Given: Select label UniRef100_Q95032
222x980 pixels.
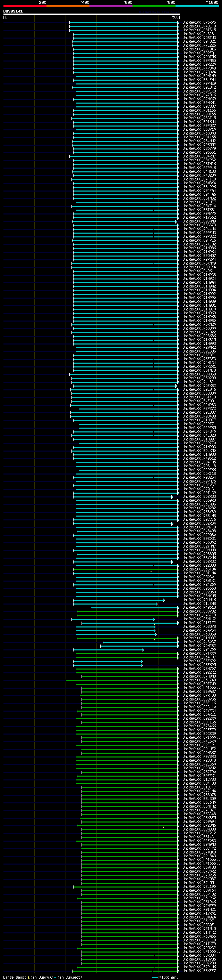Looking at the screenshot, I should 199,948.
